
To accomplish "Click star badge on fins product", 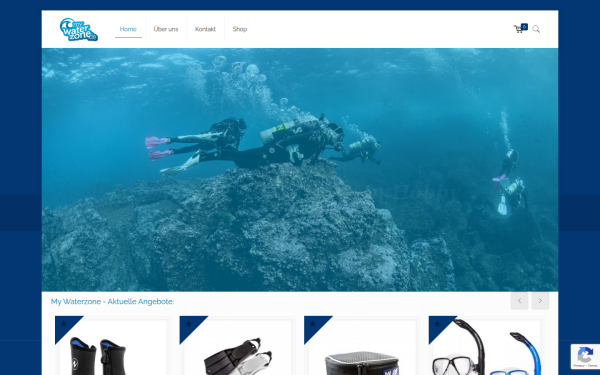I will point(188,324).
